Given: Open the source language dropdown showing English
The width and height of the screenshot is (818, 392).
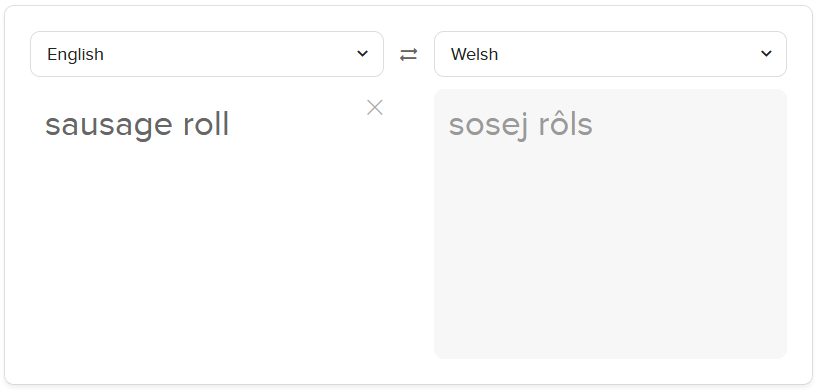Looking at the screenshot, I should [x=207, y=54].
